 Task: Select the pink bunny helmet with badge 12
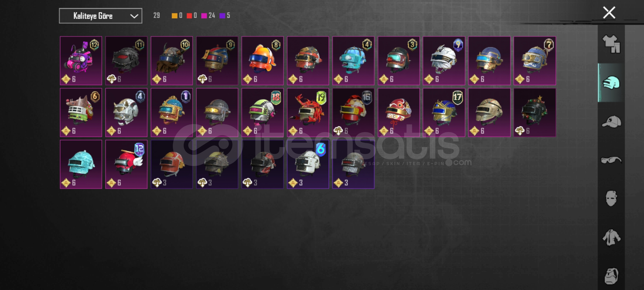pos(81,61)
